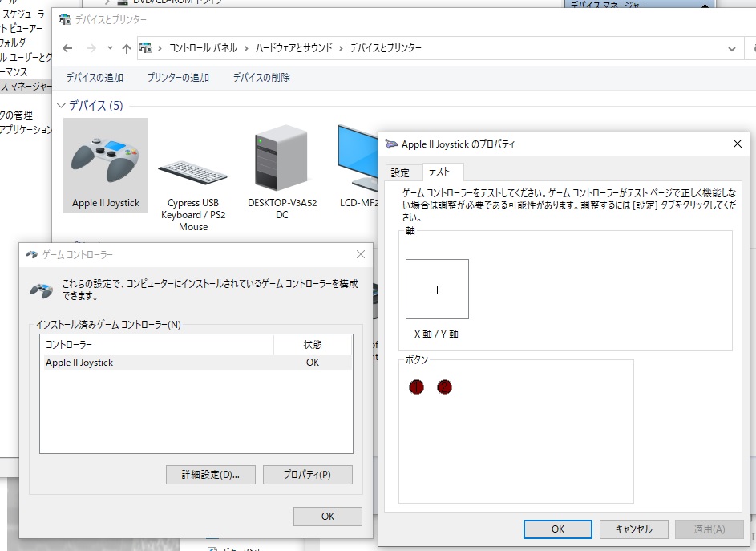This screenshot has width=756, height=551.
Task: Go back in Devices and Printers window
Action: tap(67, 48)
